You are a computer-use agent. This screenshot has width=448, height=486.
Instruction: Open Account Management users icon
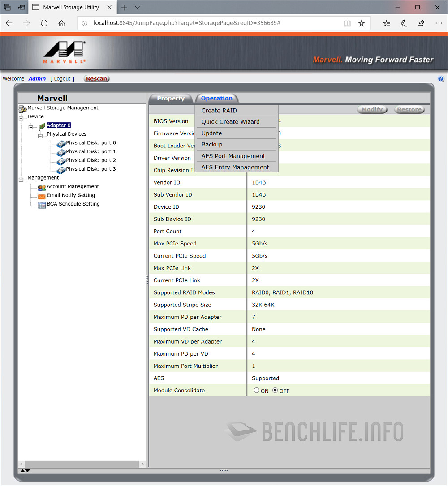[x=42, y=187]
